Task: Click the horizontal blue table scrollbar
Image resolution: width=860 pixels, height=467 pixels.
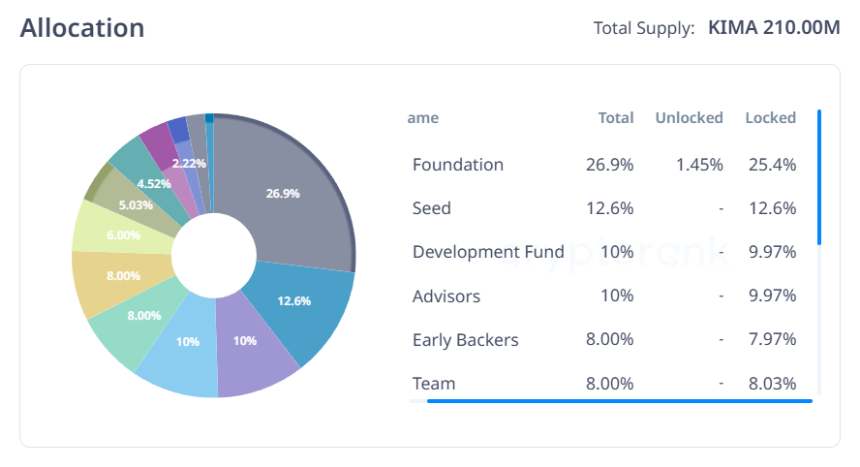Action: point(619,401)
